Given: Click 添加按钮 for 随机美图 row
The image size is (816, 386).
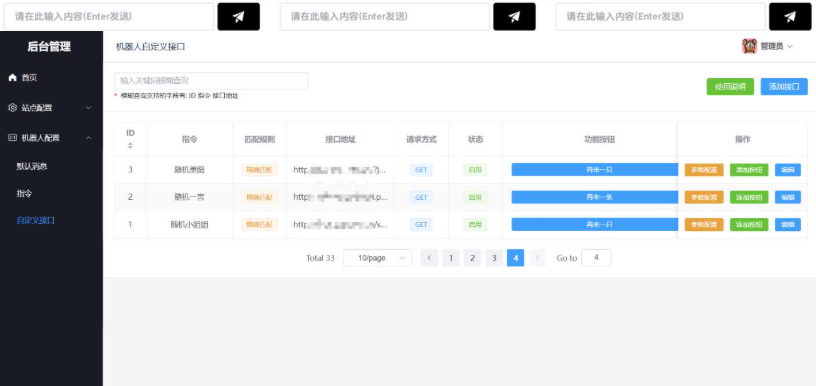Looking at the screenshot, I should coord(749,170).
